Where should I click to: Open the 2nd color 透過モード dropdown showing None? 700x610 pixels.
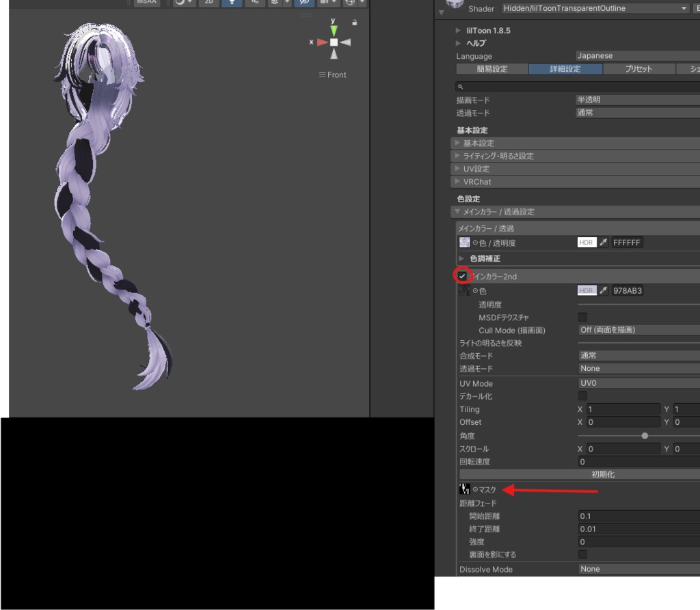tap(639, 369)
